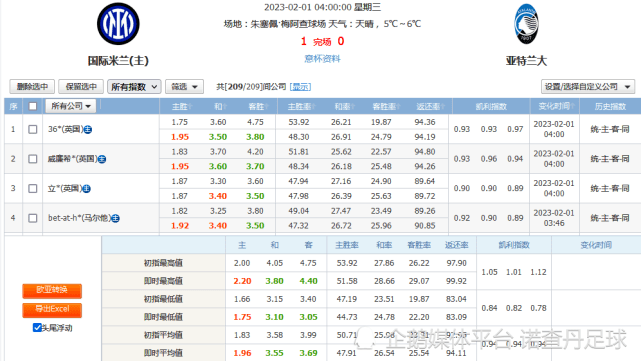Screen dimensions: 641x361
Task: Open the Inter Milan team logo
Action: [x=118, y=24]
